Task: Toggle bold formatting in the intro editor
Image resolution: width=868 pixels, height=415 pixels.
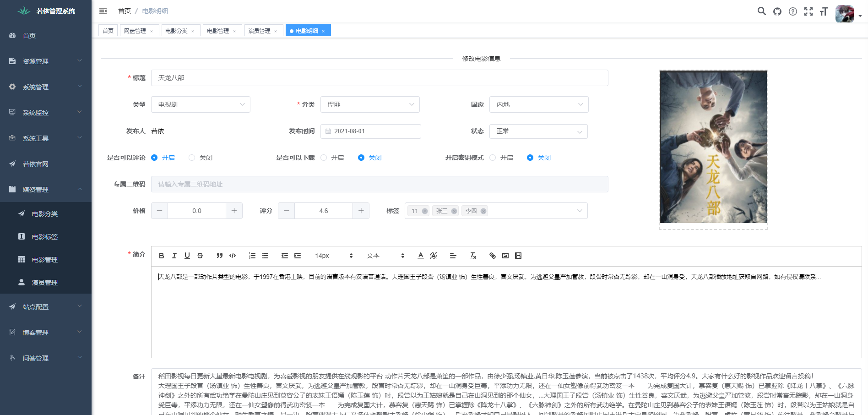Action: [161, 256]
